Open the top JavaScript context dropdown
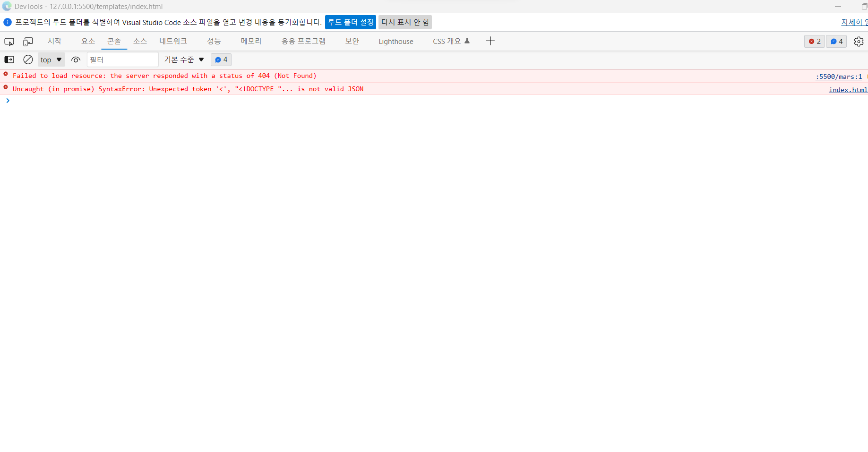 (x=51, y=60)
